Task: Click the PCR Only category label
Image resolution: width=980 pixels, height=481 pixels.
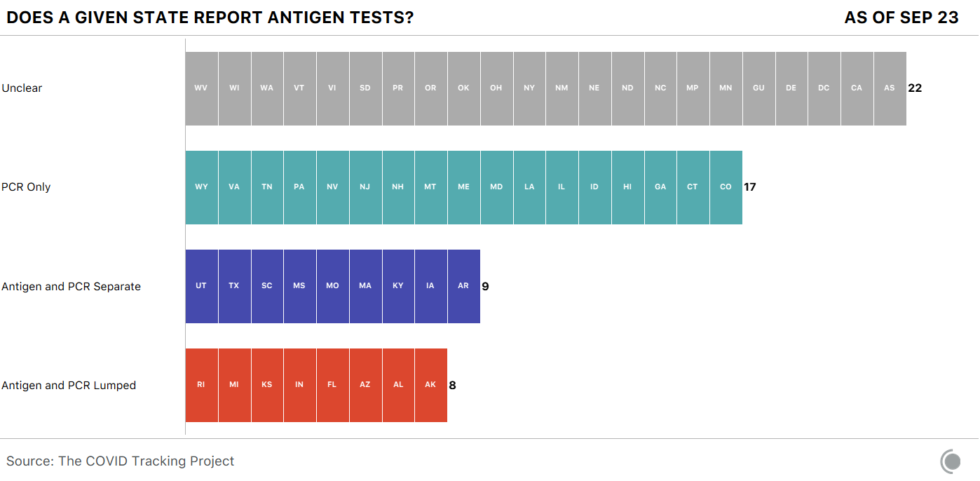Action: (x=26, y=187)
